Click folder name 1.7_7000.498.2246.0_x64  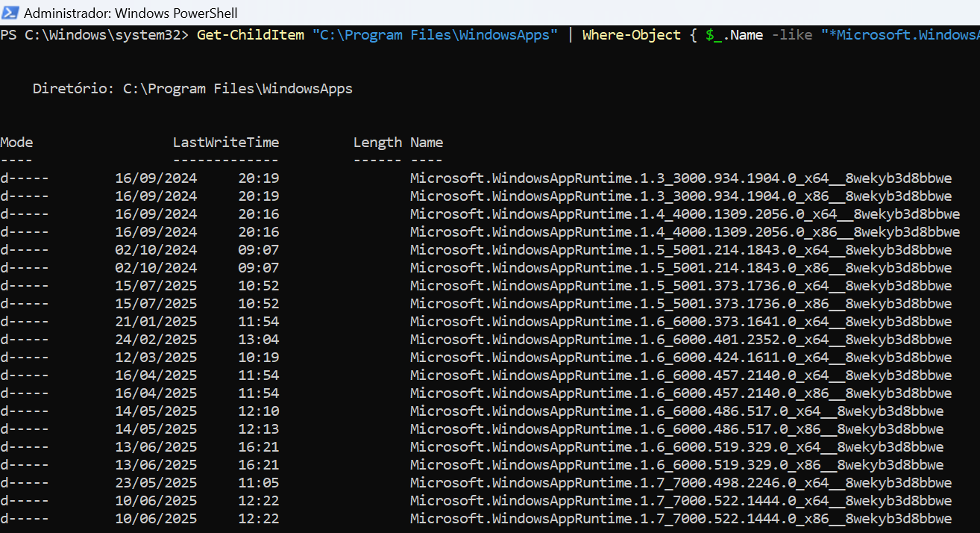[681, 483]
